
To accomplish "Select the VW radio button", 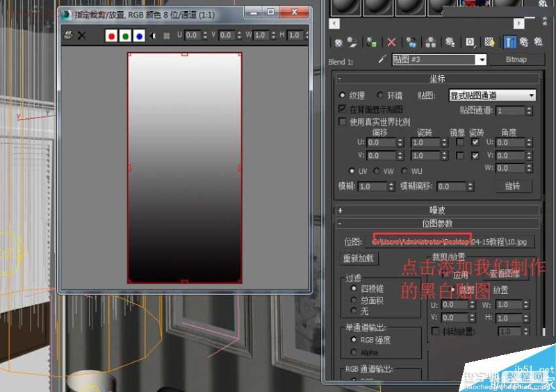I will point(376,171).
